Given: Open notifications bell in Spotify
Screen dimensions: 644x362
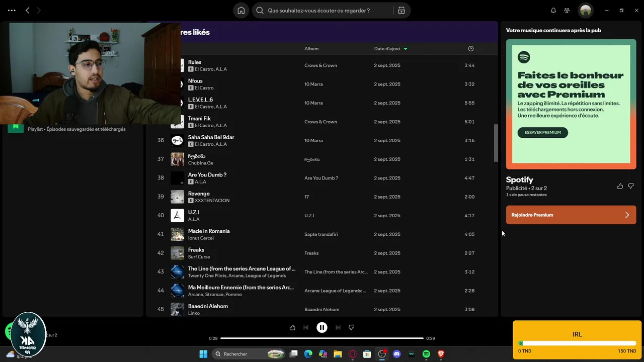Looking at the screenshot, I should point(553,11).
